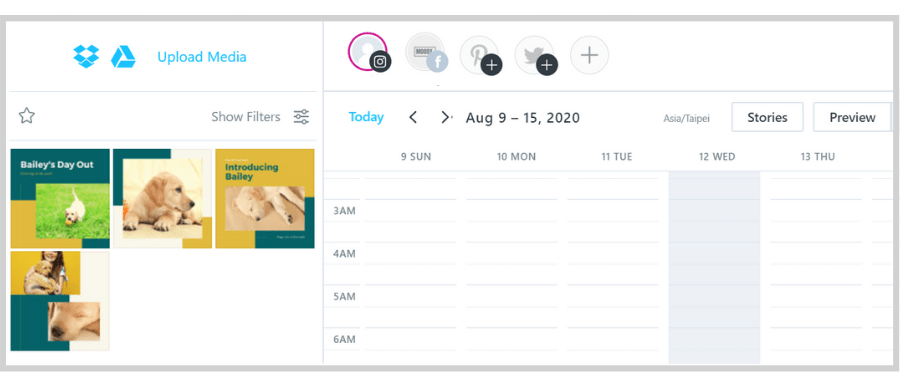
Task: Click the Today link
Action: pyautogui.click(x=366, y=117)
